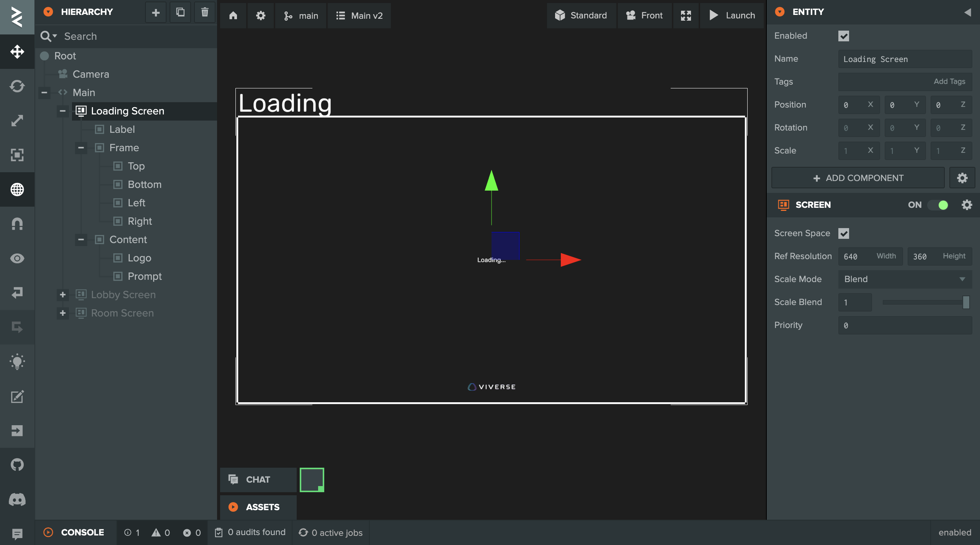Toggle the Screen Space checkbox

pyautogui.click(x=844, y=233)
